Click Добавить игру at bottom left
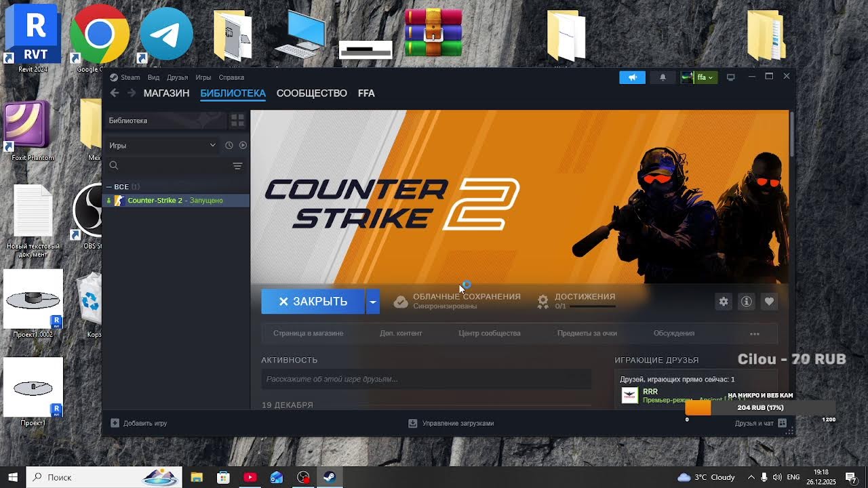868x488 pixels. [x=139, y=423]
